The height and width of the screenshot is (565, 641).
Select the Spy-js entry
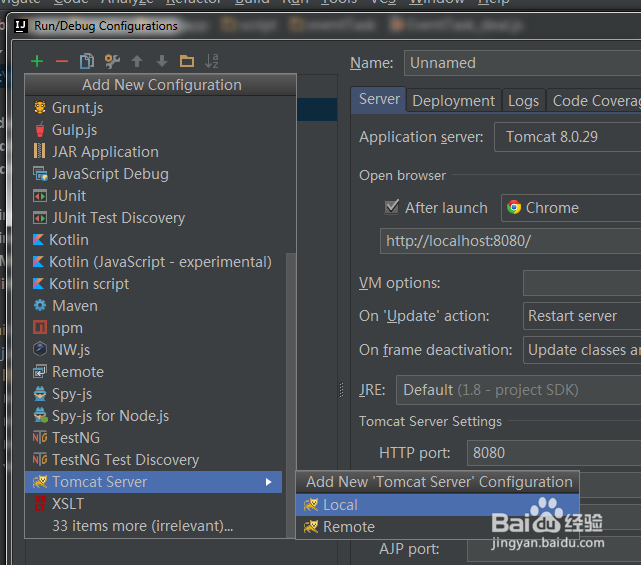pos(155,394)
